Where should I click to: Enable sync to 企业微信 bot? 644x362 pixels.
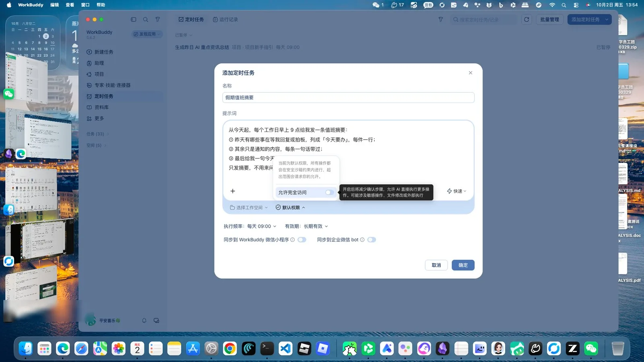372,240
